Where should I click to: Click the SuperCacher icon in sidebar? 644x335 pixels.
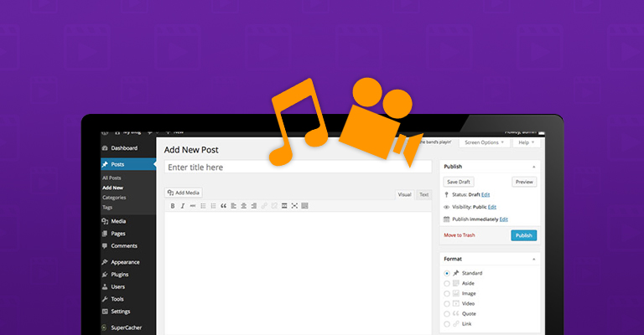click(105, 327)
